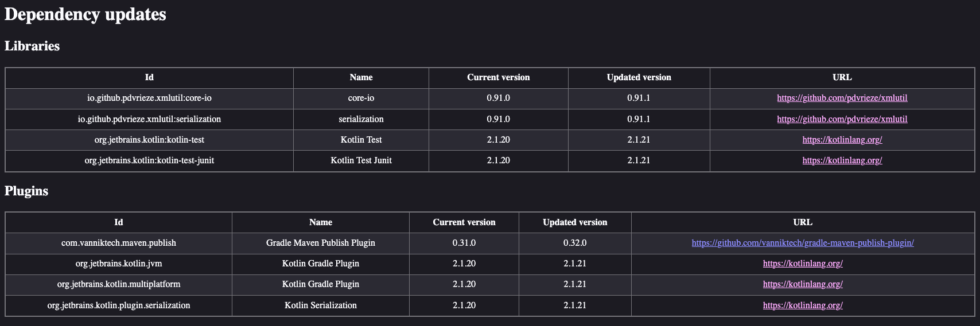Click updated version 0.91.1 in core-io row
Screen dimensions: 980x326
[x=639, y=98]
